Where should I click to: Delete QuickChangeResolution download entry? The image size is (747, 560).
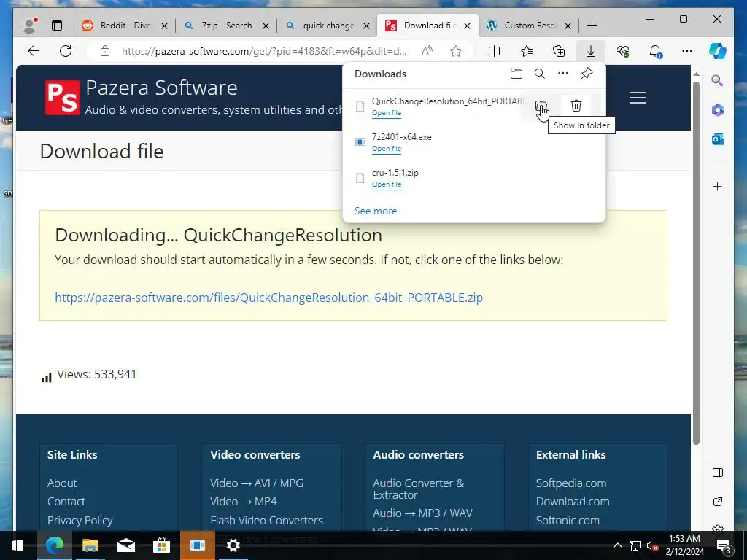point(576,106)
